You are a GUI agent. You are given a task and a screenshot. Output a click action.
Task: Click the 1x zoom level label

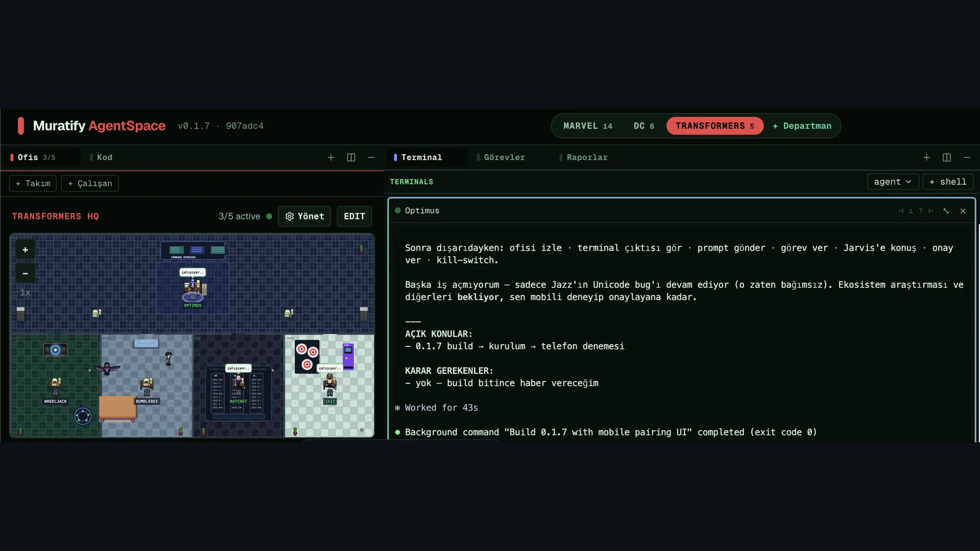point(25,292)
